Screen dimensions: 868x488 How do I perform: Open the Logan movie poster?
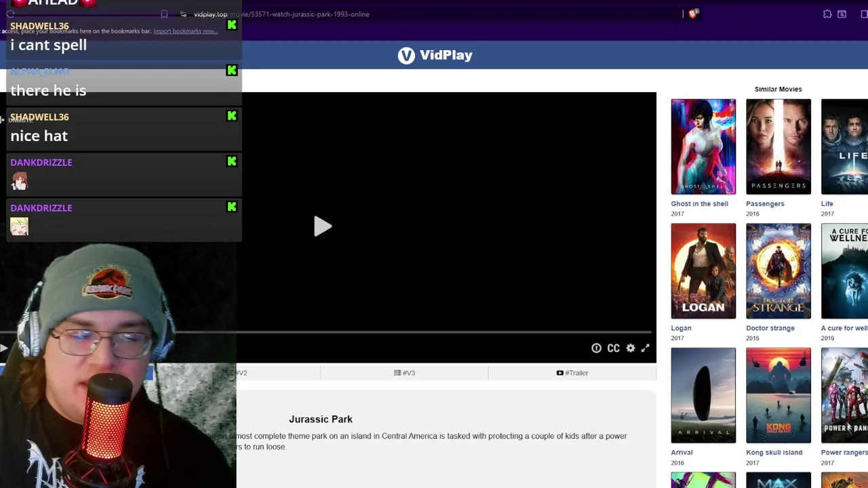click(703, 271)
